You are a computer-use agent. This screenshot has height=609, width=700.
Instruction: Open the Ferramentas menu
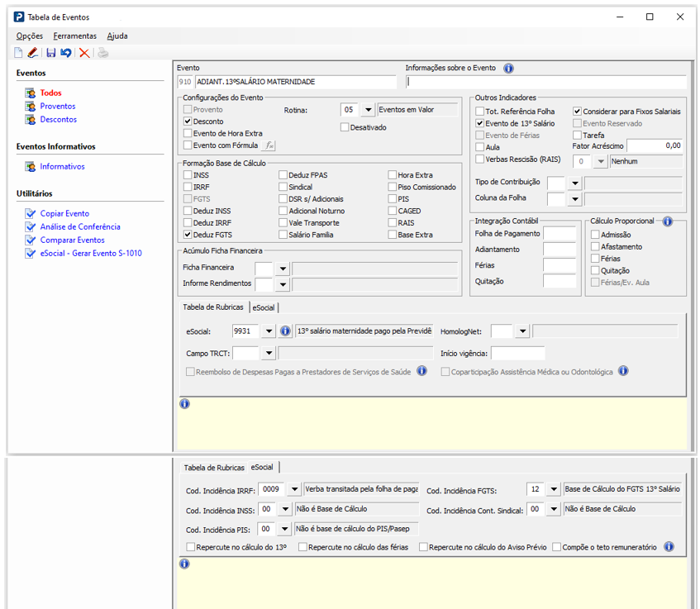75,36
